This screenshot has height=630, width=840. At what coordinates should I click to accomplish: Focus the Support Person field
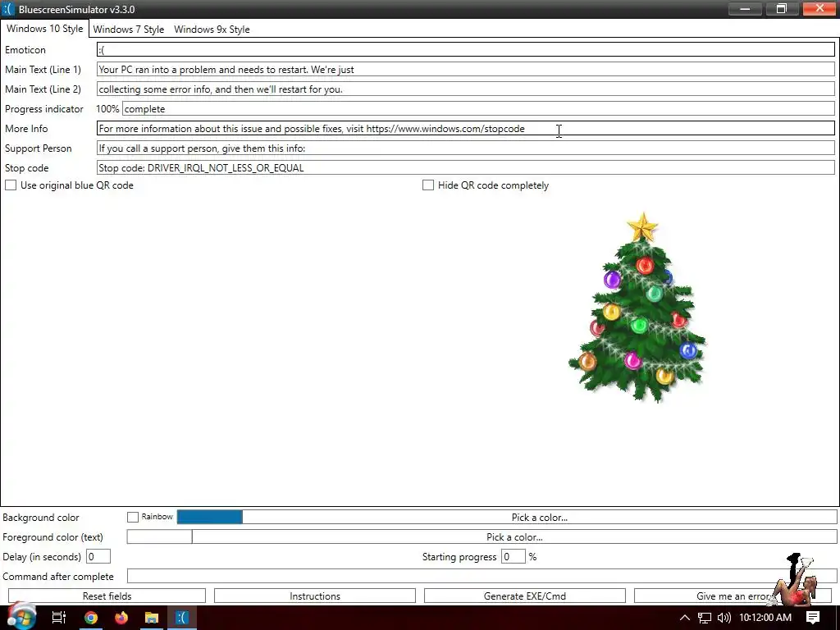pyautogui.click(x=466, y=148)
